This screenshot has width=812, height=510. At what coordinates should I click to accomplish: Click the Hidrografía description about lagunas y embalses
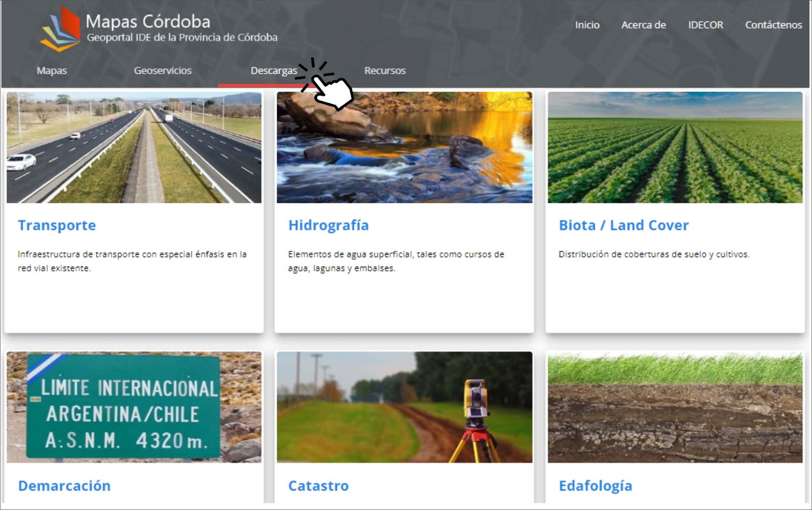(x=396, y=261)
